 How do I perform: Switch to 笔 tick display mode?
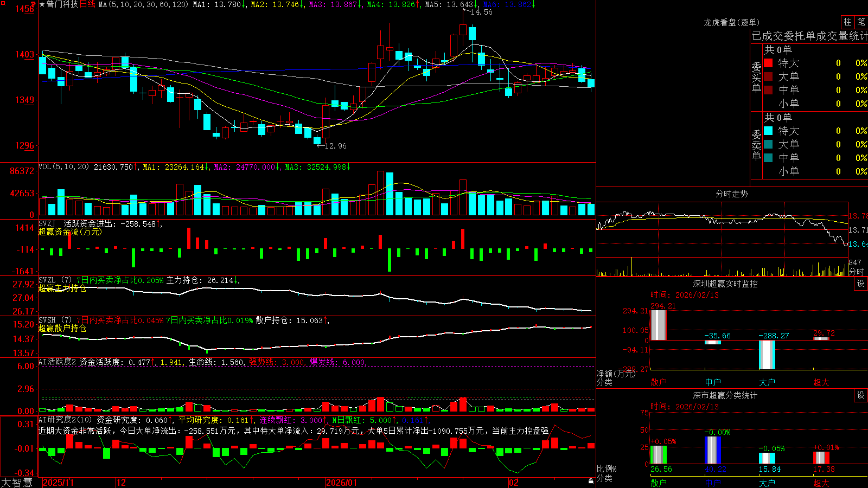[861, 22]
